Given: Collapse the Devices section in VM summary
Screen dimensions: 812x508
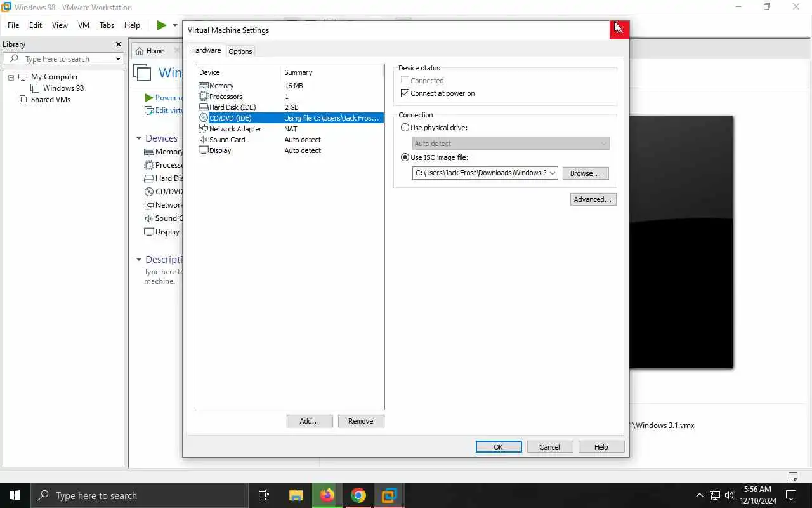Looking at the screenshot, I should (x=139, y=138).
